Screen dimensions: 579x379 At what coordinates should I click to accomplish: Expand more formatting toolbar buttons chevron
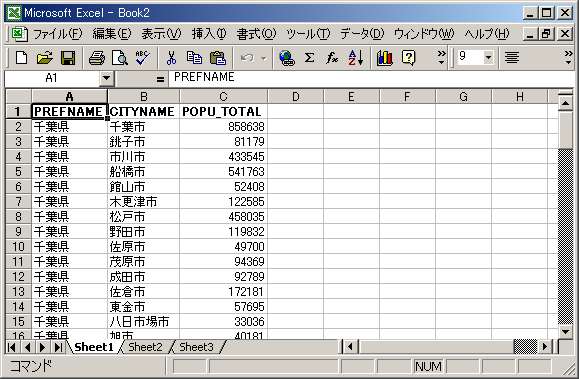click(x=568, y=58)
